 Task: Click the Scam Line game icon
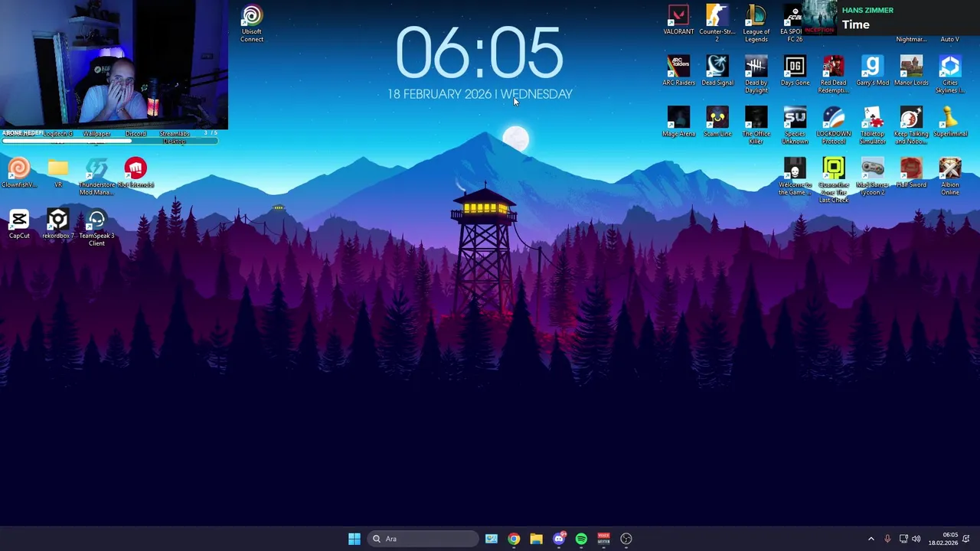(x=717, y=122)
